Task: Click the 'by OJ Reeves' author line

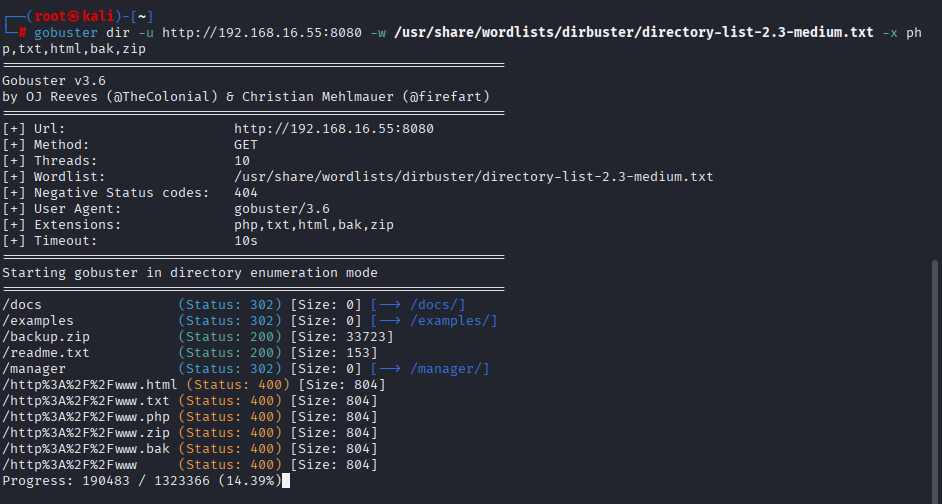Action: 246,97
